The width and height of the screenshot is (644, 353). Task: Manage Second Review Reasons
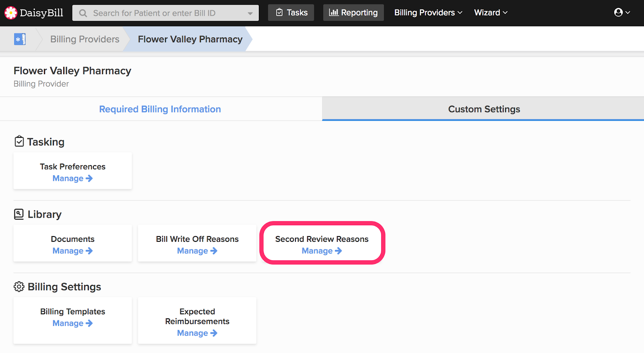[x=322, y=251]
